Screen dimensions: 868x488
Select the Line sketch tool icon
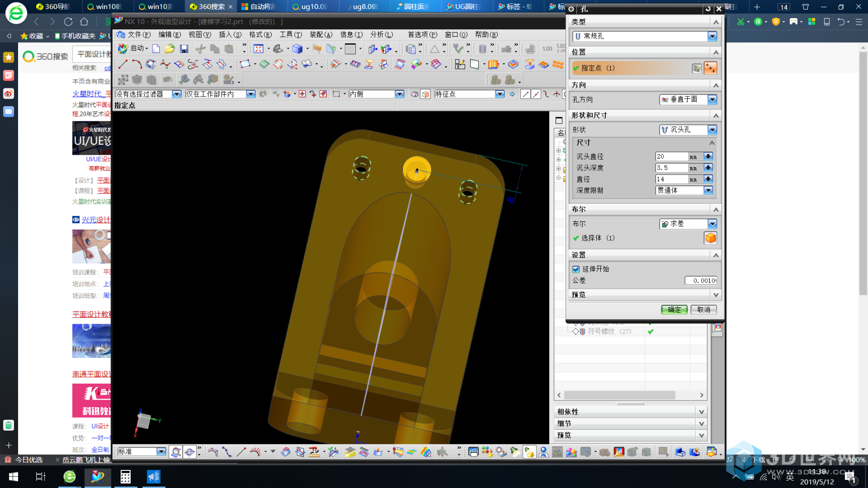(x=123, y=64)
